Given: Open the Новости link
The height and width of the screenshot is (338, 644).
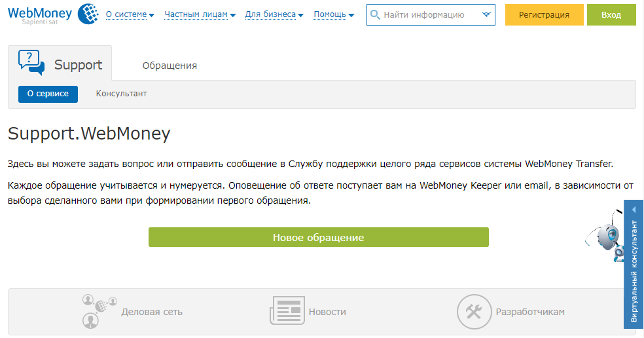Looking at the screenshot, I should click(x=327, y=312).
